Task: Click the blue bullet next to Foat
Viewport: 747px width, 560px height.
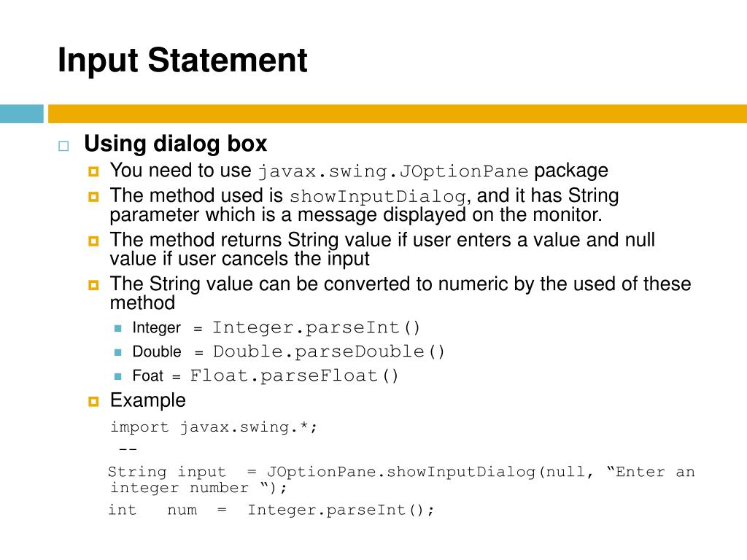Action: tap(118, 376)
